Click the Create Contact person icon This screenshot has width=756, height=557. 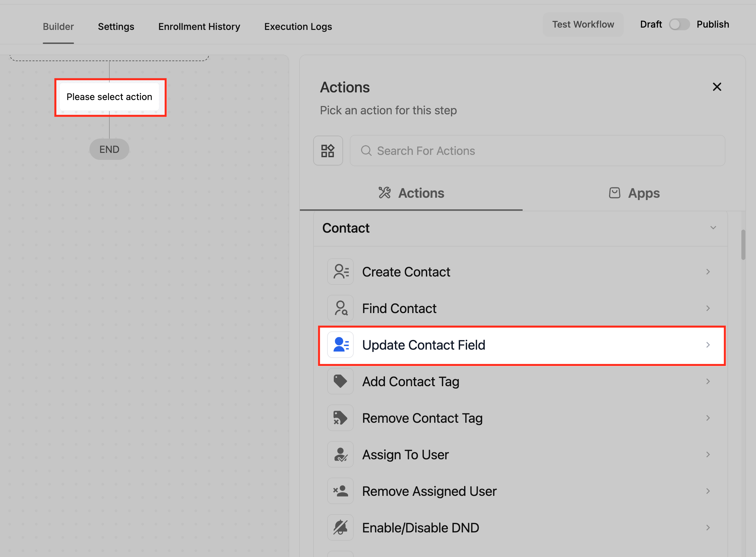[x=340, y=272]
